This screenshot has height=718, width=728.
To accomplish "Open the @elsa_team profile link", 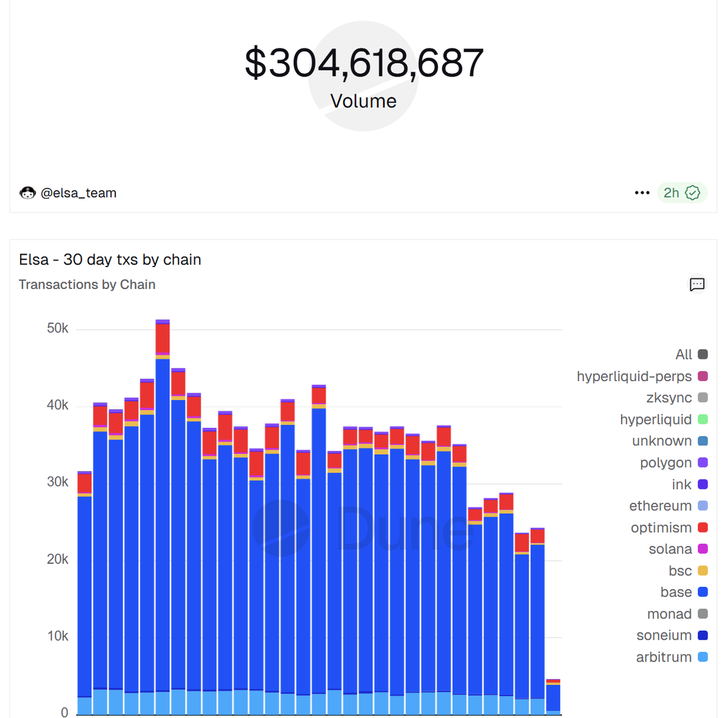I will click(x=78, y=193).
